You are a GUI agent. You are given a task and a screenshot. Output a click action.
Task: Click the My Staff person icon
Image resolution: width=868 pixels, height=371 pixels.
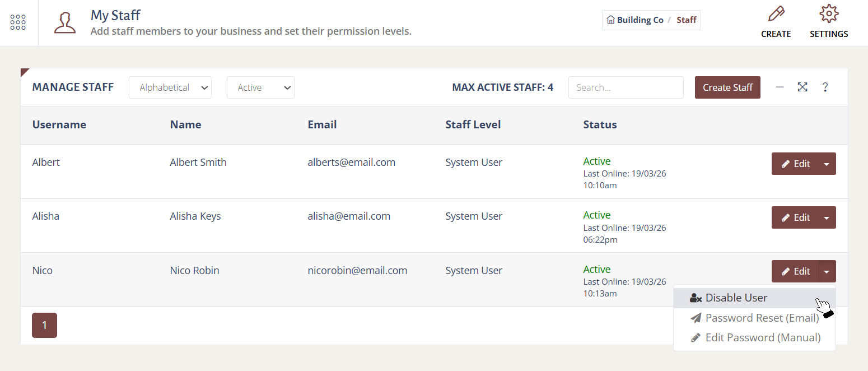[x=65, y=22]
